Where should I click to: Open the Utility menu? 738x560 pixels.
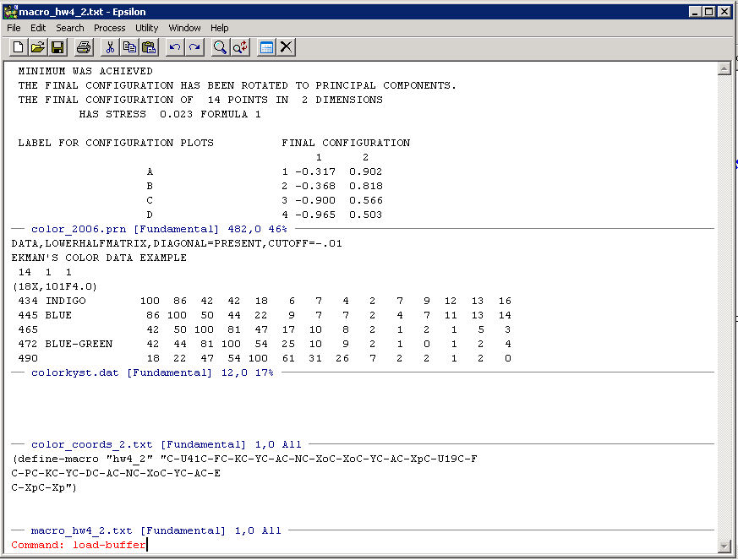(x=146, y=28)
